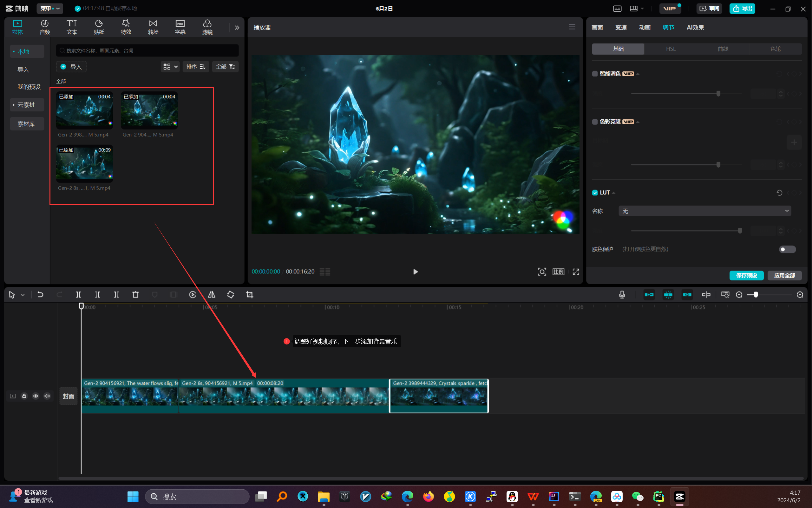Click the 应用全部 button

tap(784, 276)
